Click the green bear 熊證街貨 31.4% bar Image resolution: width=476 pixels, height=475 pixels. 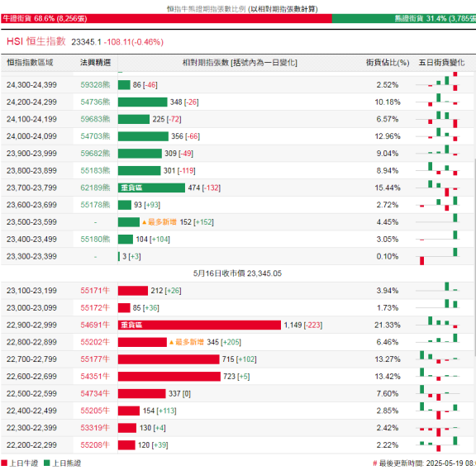tap(404, 18)
